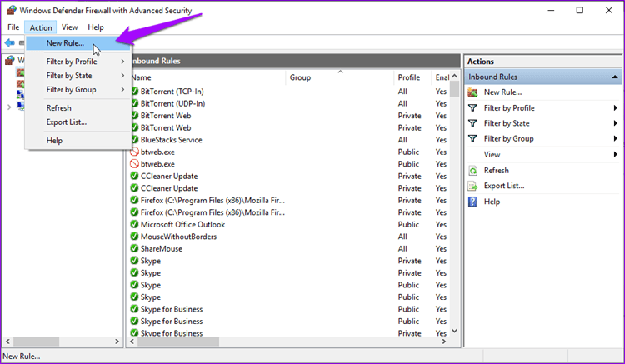Image resolution: width=625 pixels, height=364 pixels.
Task: Click green check icon beside BitTorrent (UDP-In)
Action: pos(135,103)
